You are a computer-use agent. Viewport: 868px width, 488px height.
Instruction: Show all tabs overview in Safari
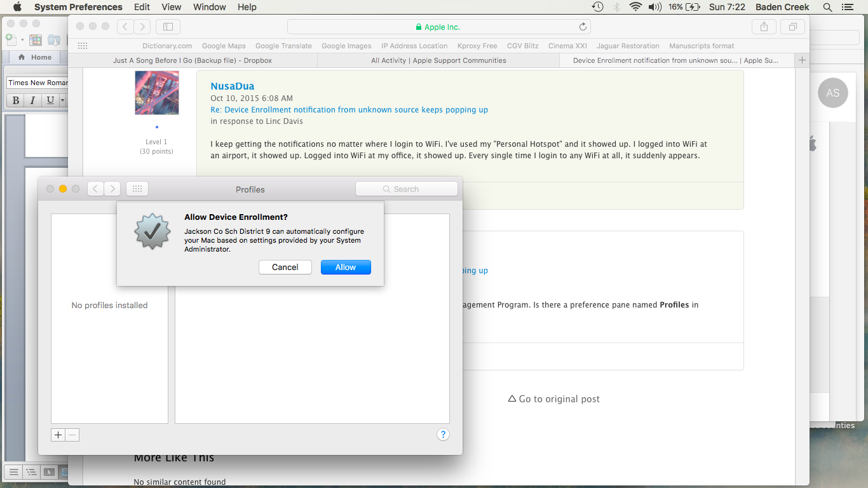(793, 27)
